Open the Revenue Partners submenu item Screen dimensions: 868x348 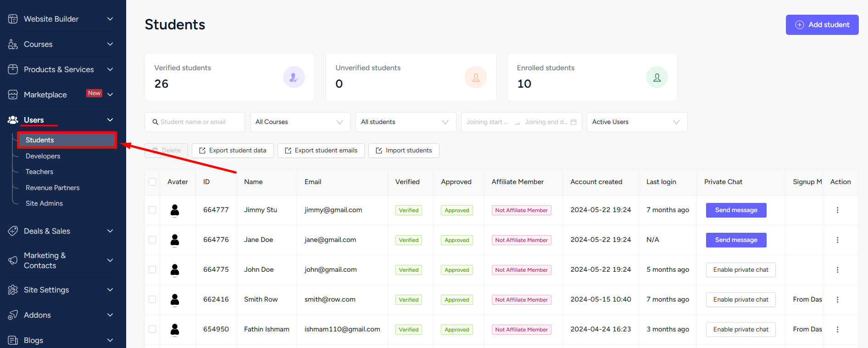[53, 188]
